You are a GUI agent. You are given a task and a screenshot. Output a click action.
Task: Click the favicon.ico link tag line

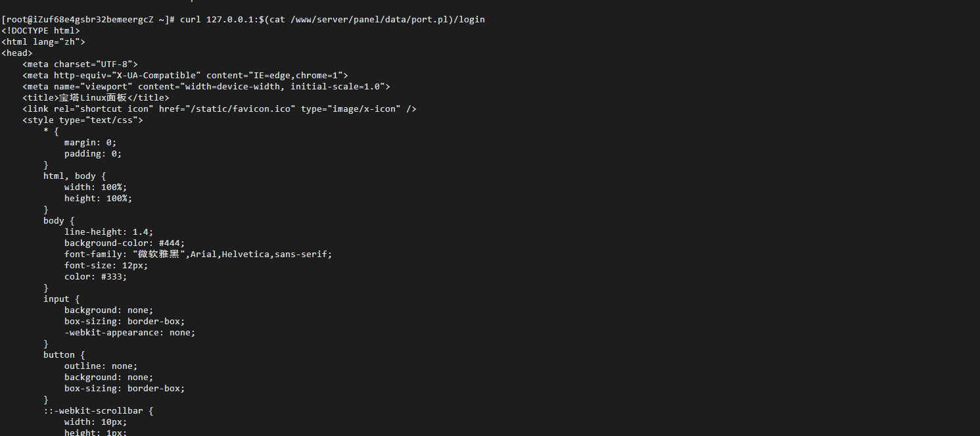pyautogui.click(x=219, y=109)
